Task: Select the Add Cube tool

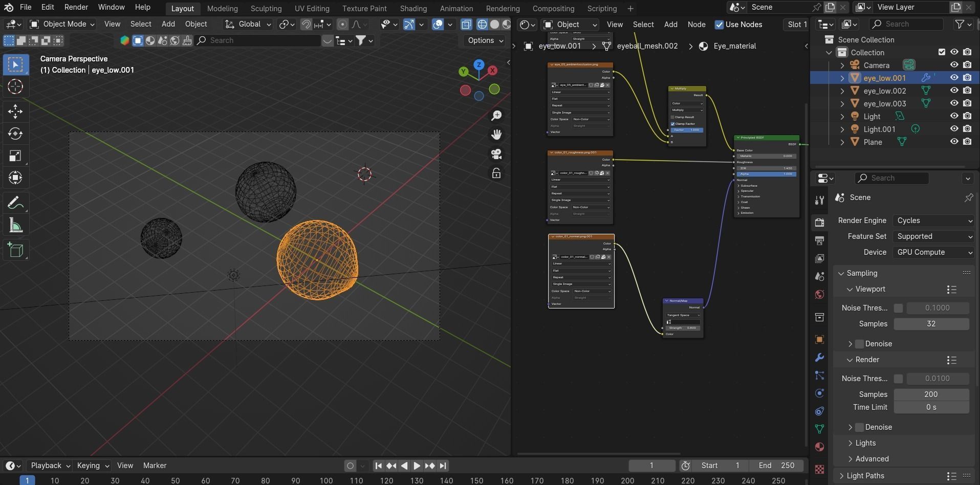Action: [15, 250]
